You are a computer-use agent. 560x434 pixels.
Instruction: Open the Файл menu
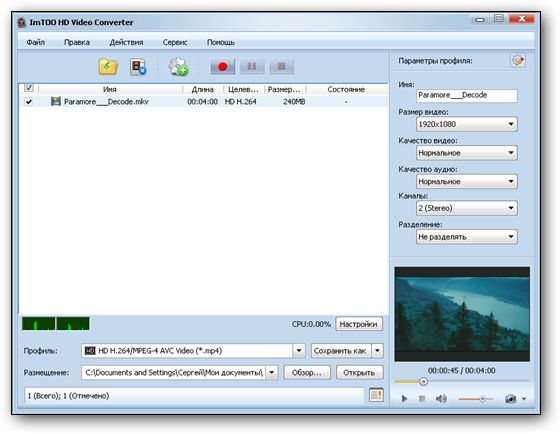(35, 43)
